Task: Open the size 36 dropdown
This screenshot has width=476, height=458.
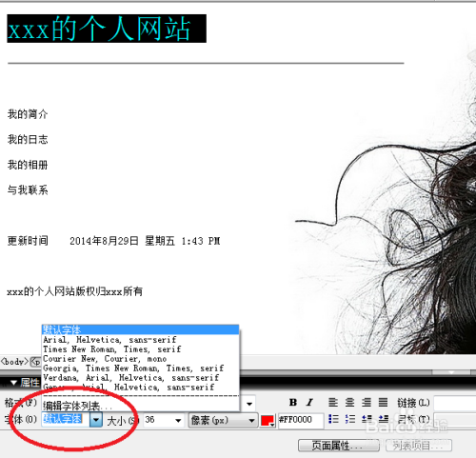Action: [x=178, y=421]
